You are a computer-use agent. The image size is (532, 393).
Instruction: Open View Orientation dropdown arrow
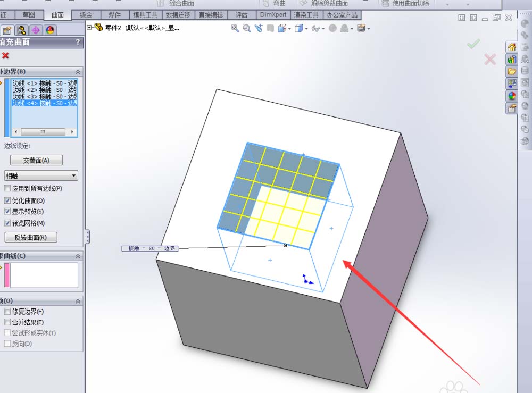pyautogui.click(x=289, y=29)
